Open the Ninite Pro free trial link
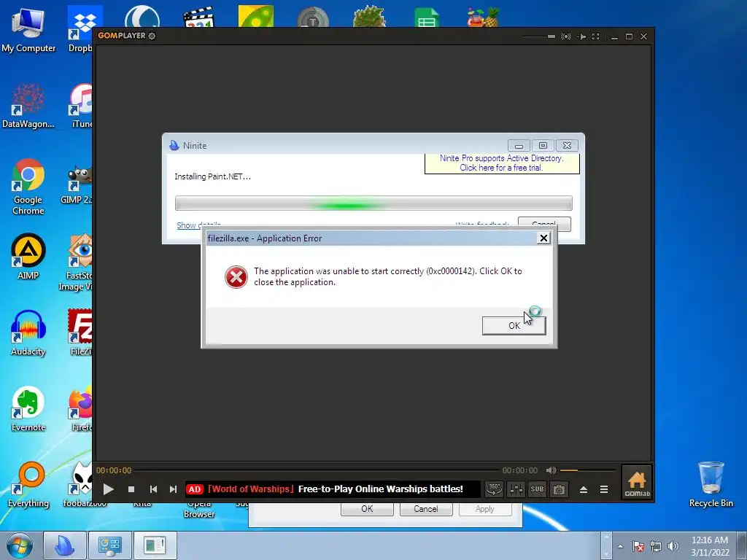This screenshot has height=560, width=747. 502,163
